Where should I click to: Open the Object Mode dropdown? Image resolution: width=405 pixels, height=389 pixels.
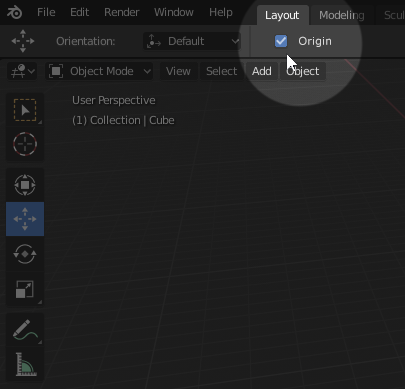tap(99, 71)
